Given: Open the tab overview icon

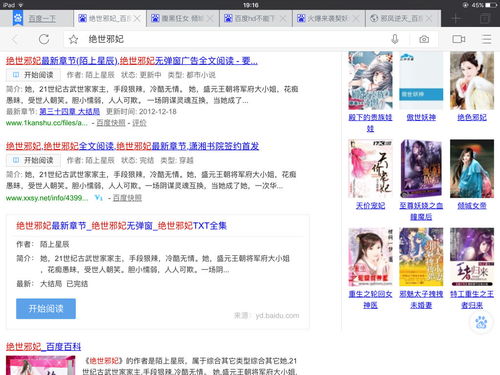Looking at the screenshot, I should (485, 19).
